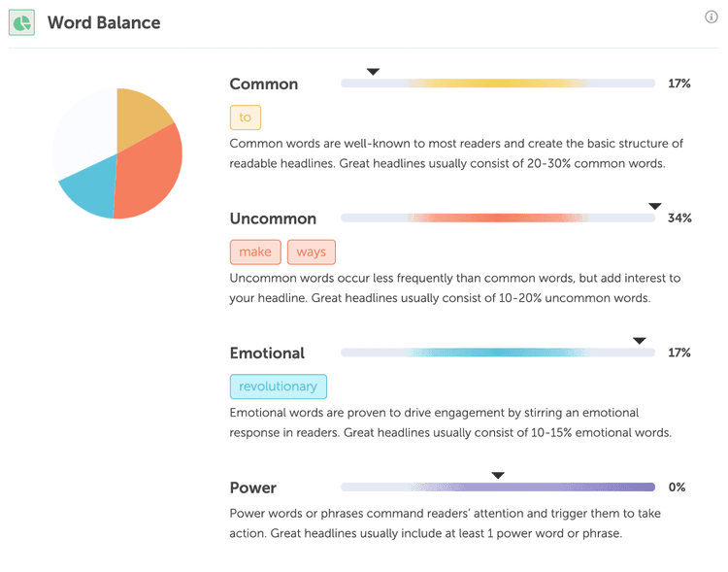Click the Uncommon bar triangle marker
Screen dimensions: 728x572
654,206
